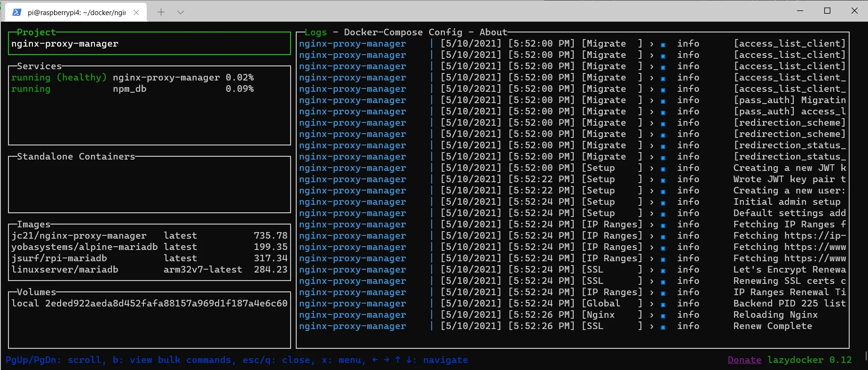868x370 pixels.
Task: Click the 'Creating a new user:' log message
Action: pyautogui.click(x=789, y=191)
